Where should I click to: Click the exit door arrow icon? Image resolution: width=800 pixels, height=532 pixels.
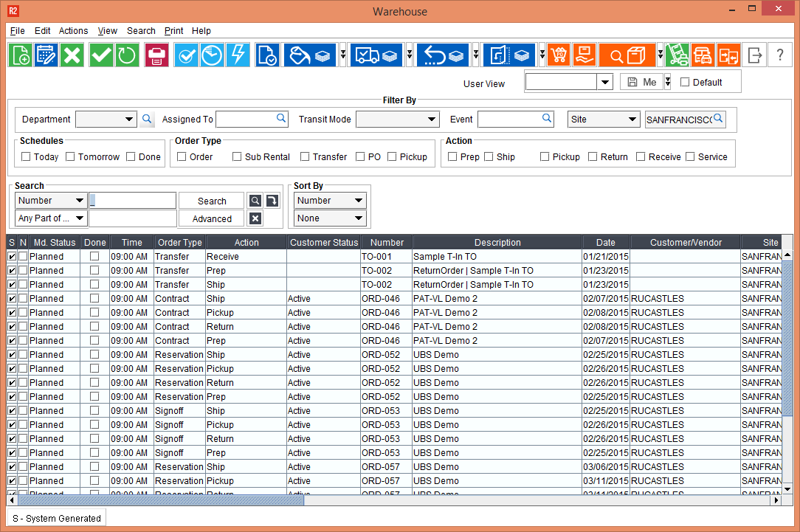754,55
